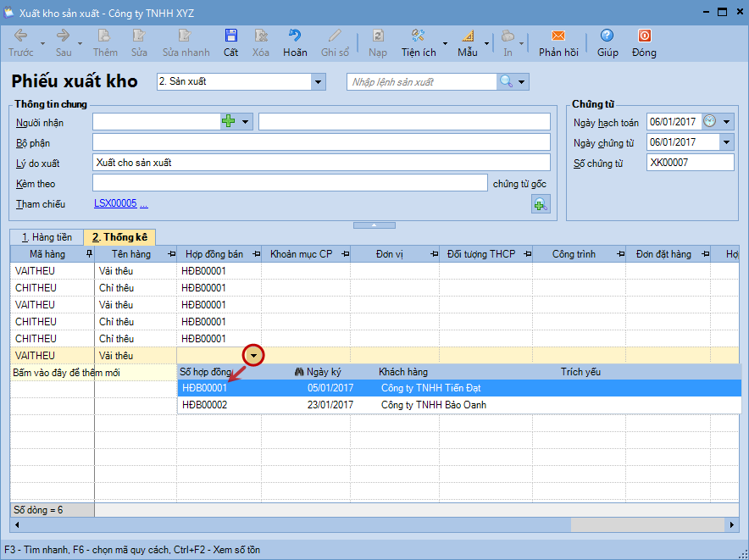The height and width of the screenshot is (560, 749).
Task: Collapse the general info panel arrow
Action: [x=374, y=225]
